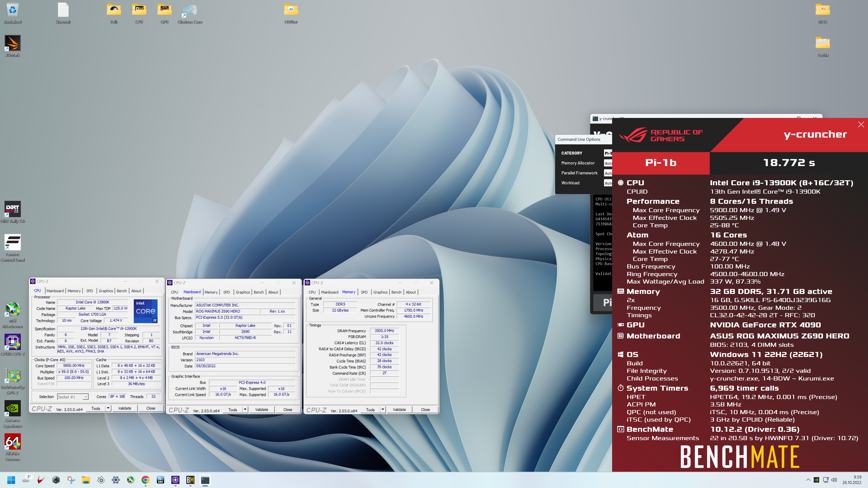Click the Uncore Frequency 4600.0 MHz value

413,317
